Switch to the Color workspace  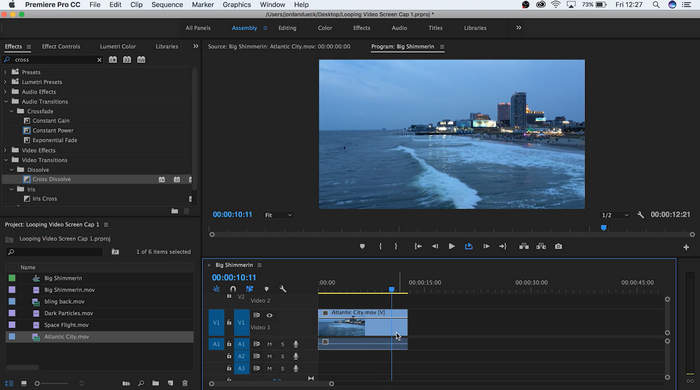click(325, 28)
